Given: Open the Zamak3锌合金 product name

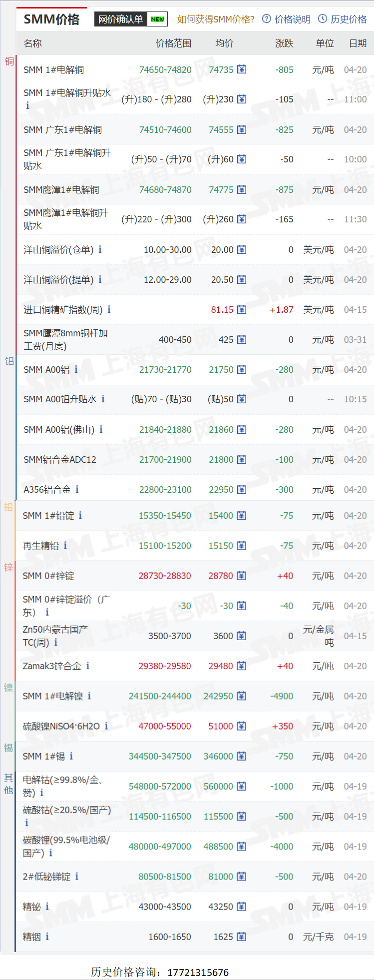Looking at the screenshot, I should pyautogui.click(x=52, y=666).
